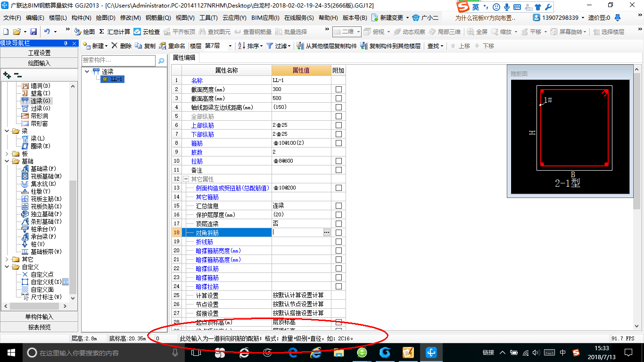Open 绘图 drawing mode
This screenshot has height=362, width=644.
pyautogui.click(x=85, y=32)
